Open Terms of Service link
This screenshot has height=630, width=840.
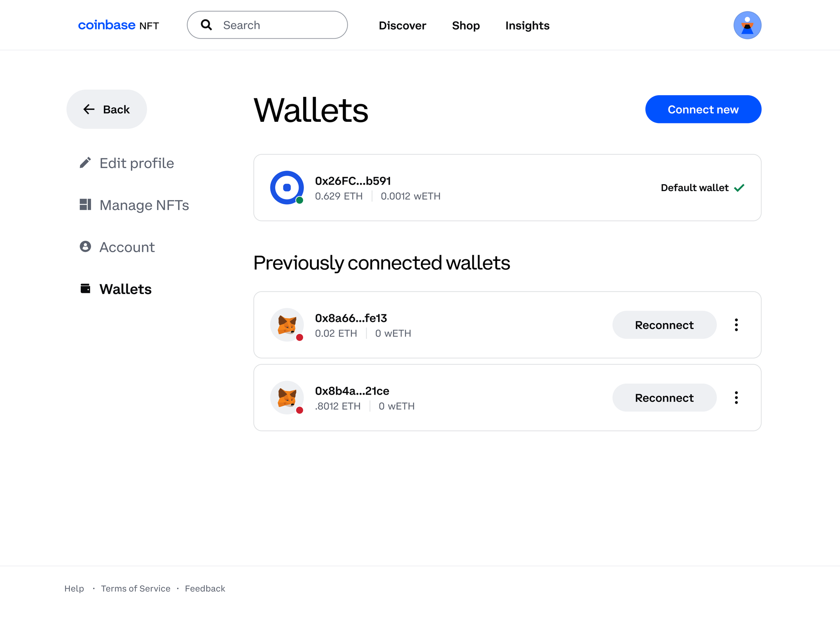[136, 589]
